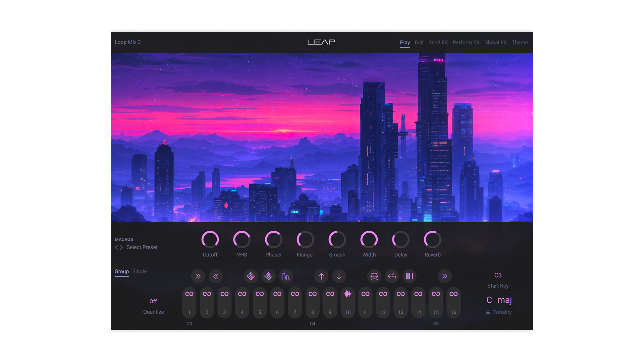Screen dimensions: 644x362
Task: Toggle the one-shot icon on pad 10
Action: 347,293
